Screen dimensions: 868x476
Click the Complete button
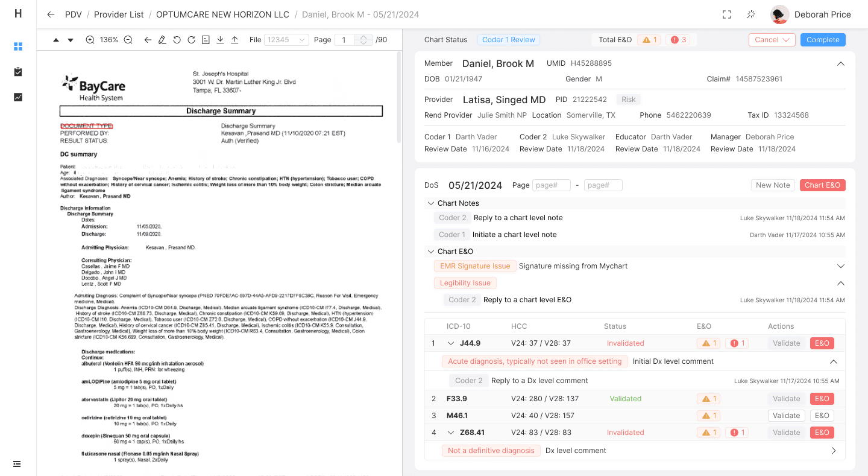coord(823,40)
